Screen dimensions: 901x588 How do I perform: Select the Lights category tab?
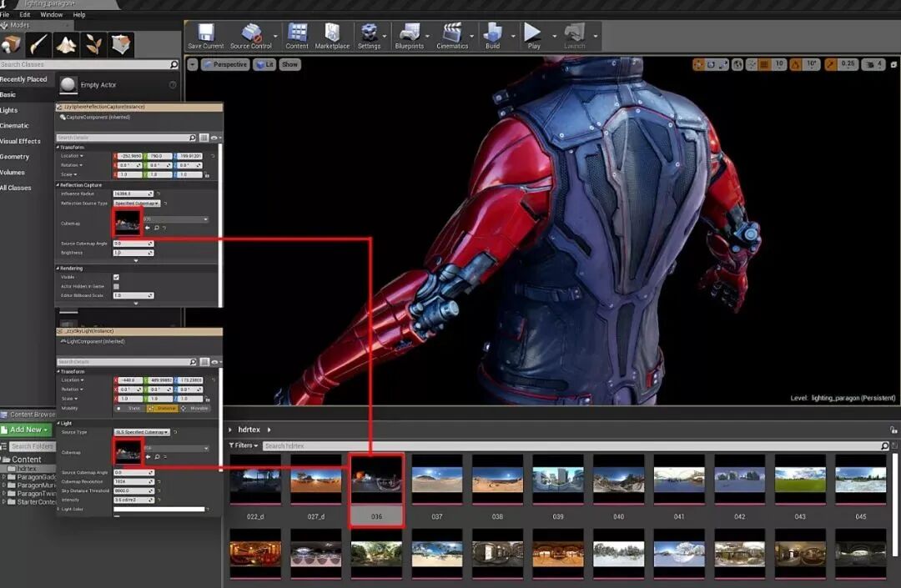(9, 110)
